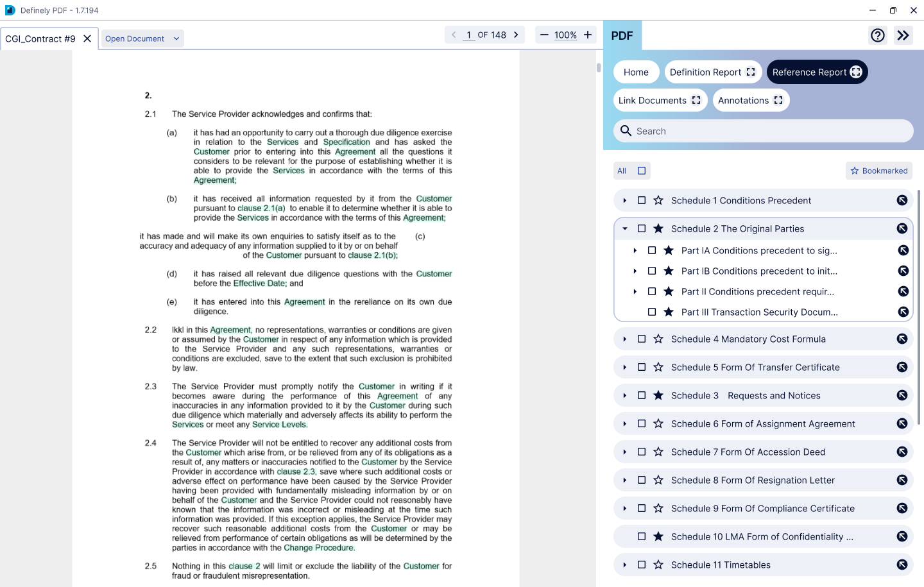Collapse Schedule 2 The Original Parties

tap(625, 228)
